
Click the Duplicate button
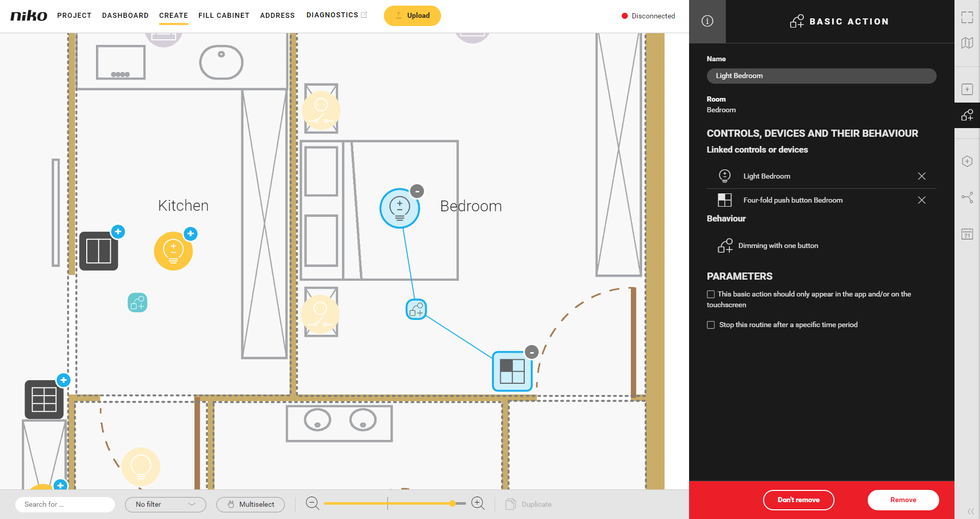(x=529, y=504)
